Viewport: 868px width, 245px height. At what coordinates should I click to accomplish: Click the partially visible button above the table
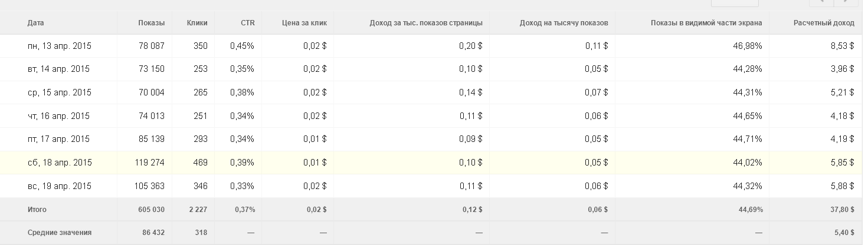[734, 2]
